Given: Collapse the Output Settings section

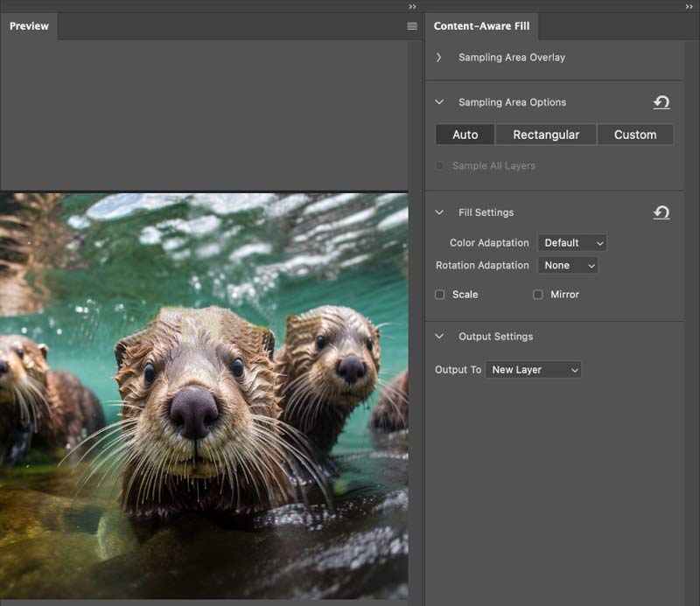Looking at the screenshot, I should (439, 336).
